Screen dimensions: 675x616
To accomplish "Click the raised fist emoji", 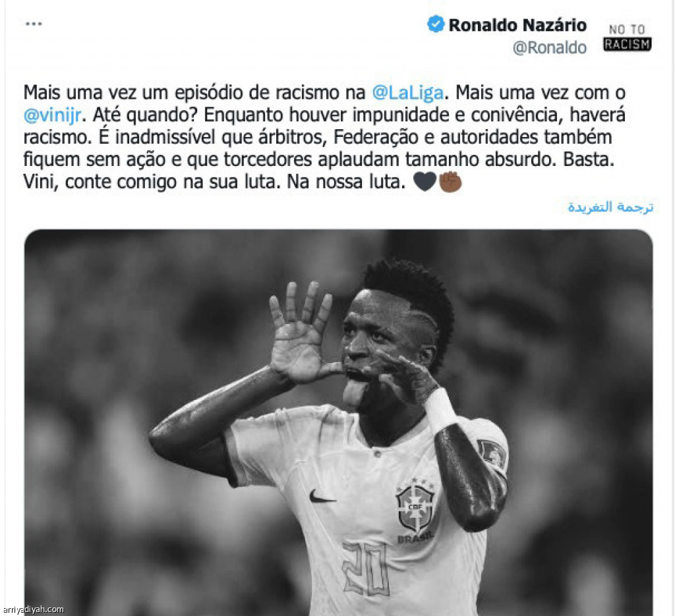I will point(450,182).
